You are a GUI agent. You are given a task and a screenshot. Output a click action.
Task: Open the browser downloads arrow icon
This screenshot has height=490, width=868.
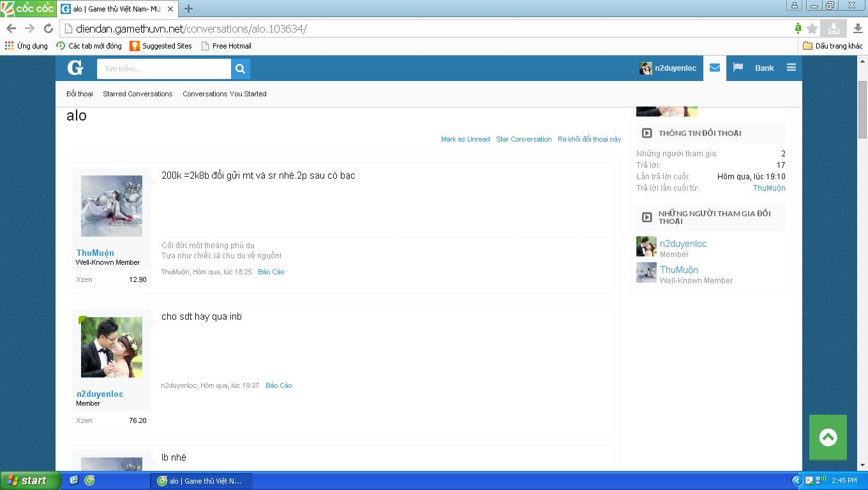858,29
